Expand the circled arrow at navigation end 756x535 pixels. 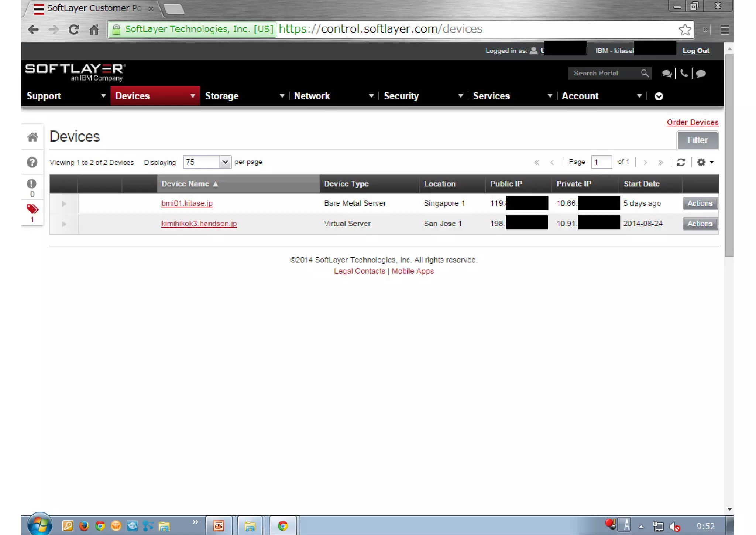click(659, 96)
